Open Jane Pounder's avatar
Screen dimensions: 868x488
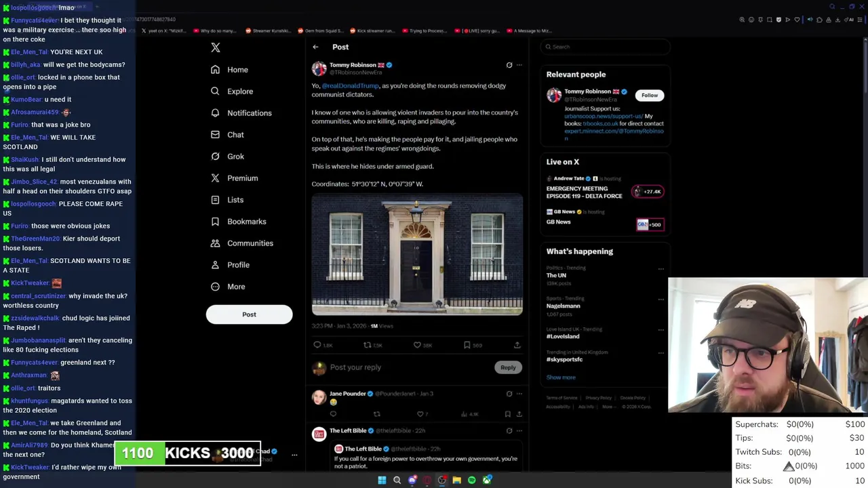[319, 397]
